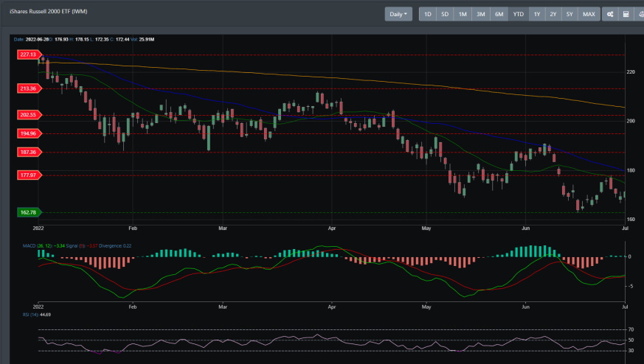Select the YTD time range
644x364 pixels.
point(519,14)
